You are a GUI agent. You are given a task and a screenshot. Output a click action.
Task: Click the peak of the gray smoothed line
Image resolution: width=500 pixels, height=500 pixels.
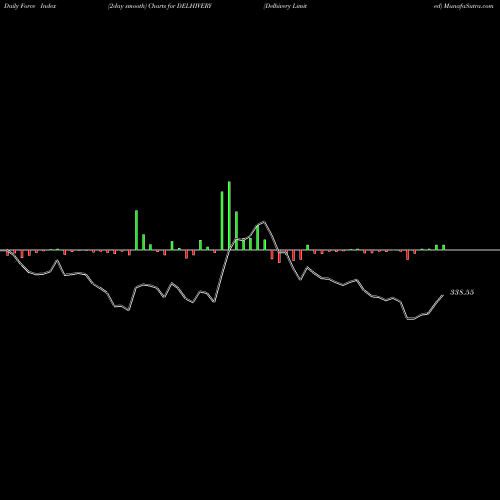tap(264, 222)
